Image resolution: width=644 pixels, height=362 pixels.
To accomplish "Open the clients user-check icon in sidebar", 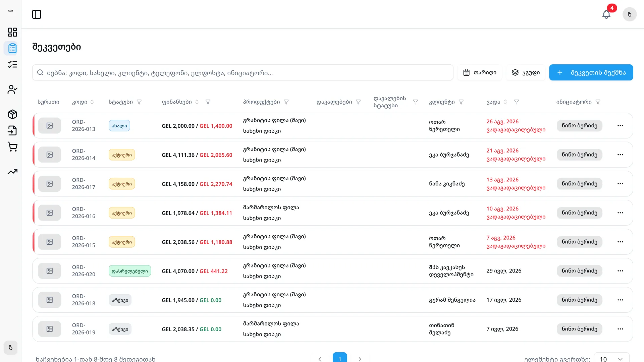I will tap(12, 89).
